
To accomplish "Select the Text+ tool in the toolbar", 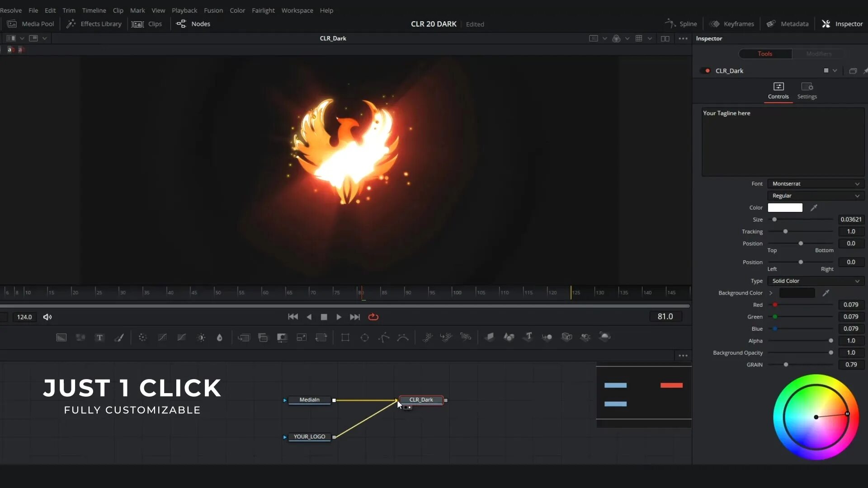I will tap(99, 338).
